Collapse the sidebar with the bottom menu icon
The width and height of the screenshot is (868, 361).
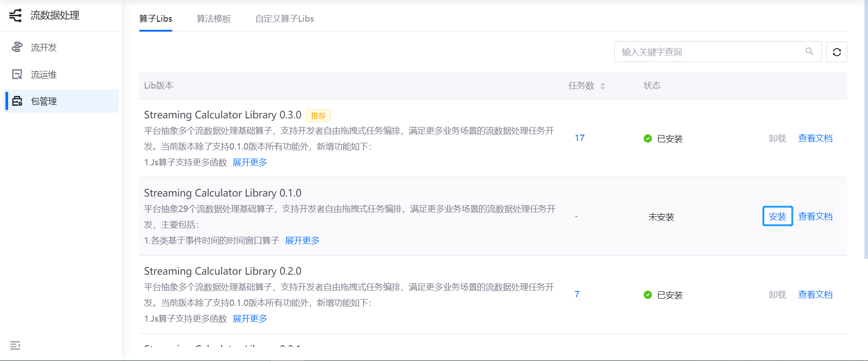click(x=15, y=346)
